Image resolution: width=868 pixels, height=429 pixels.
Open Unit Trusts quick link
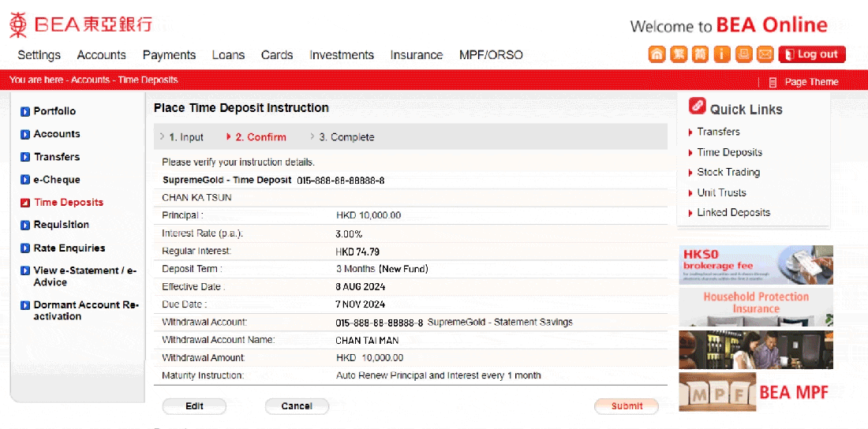(721, 192)
